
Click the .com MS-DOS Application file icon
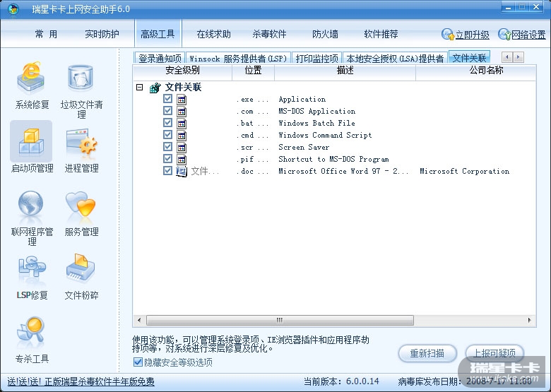(182, 112)
